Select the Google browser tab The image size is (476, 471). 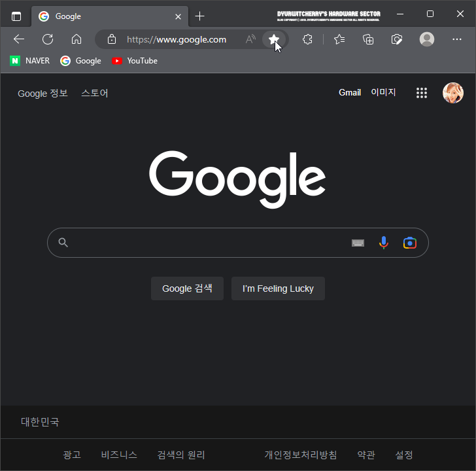click(x=110, y=16)
